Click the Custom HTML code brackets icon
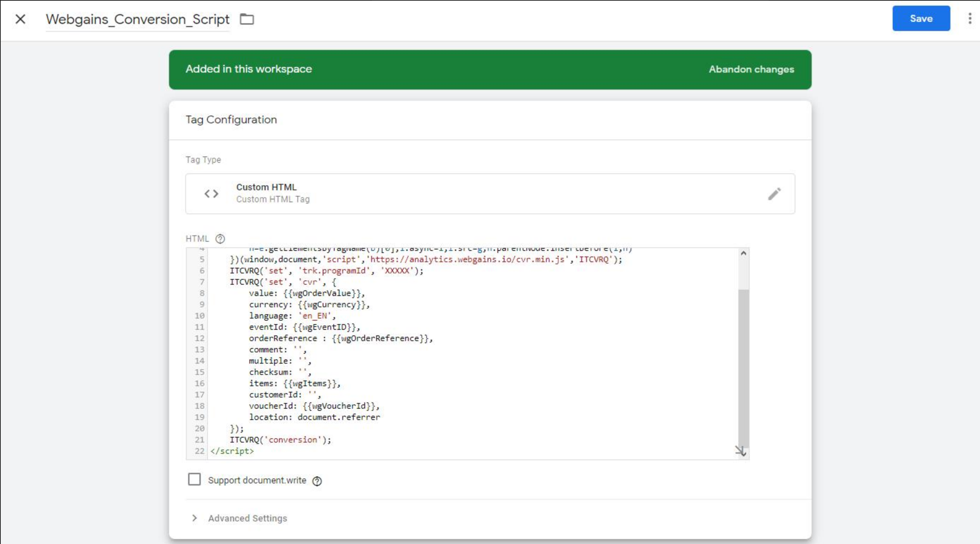The height and width of the screenshot is (544, 980). [x=211, y=194]
